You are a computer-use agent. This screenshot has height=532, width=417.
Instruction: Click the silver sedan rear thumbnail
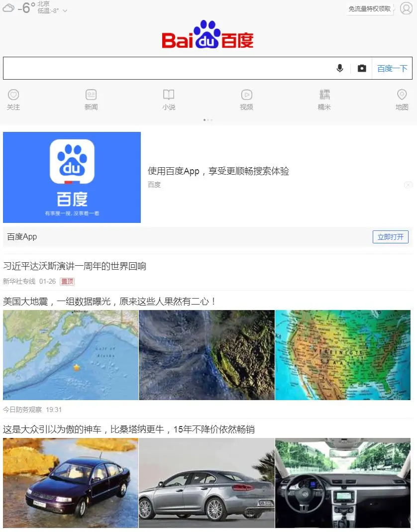207,483
